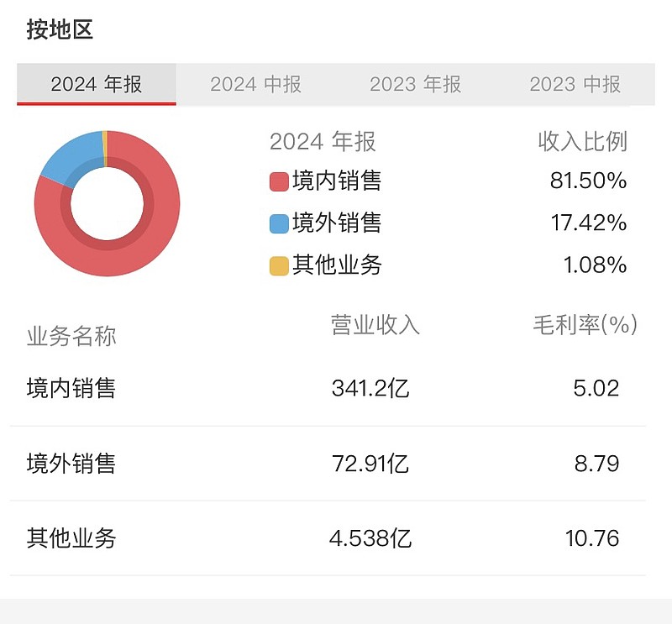Click the 毛利率(%) column header

click(x=585, y=325)
